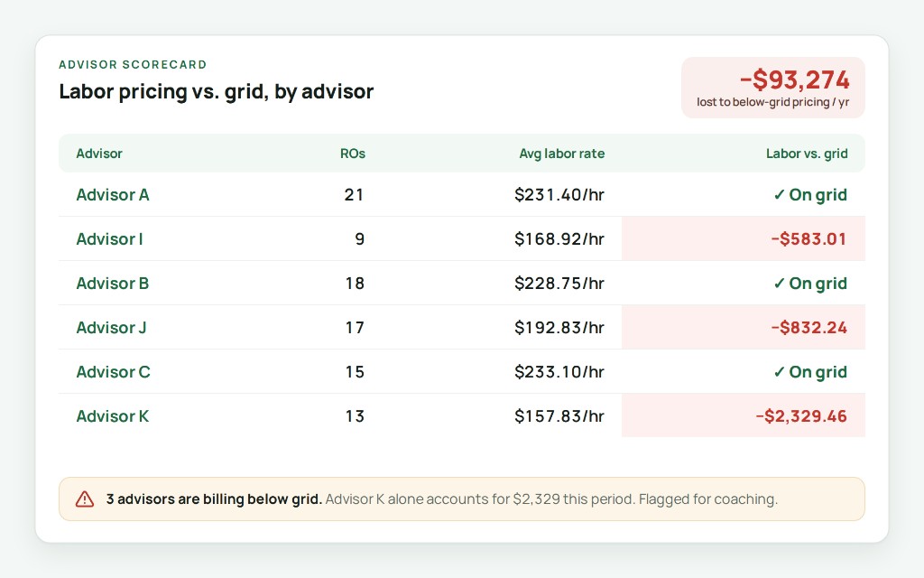This screenshot has height=578, width=924.
Task: Click the Avg labor rate column header
Action: click(x=561, y=154)
